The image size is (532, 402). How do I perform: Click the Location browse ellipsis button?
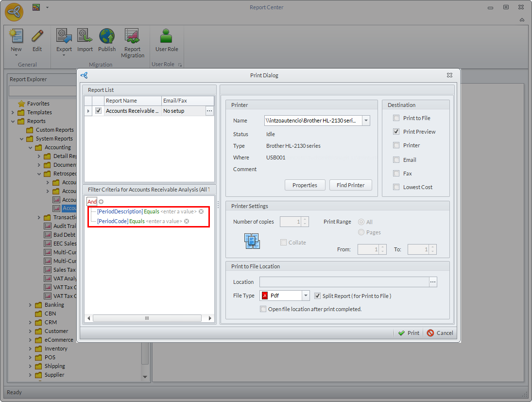coord(433,282)
